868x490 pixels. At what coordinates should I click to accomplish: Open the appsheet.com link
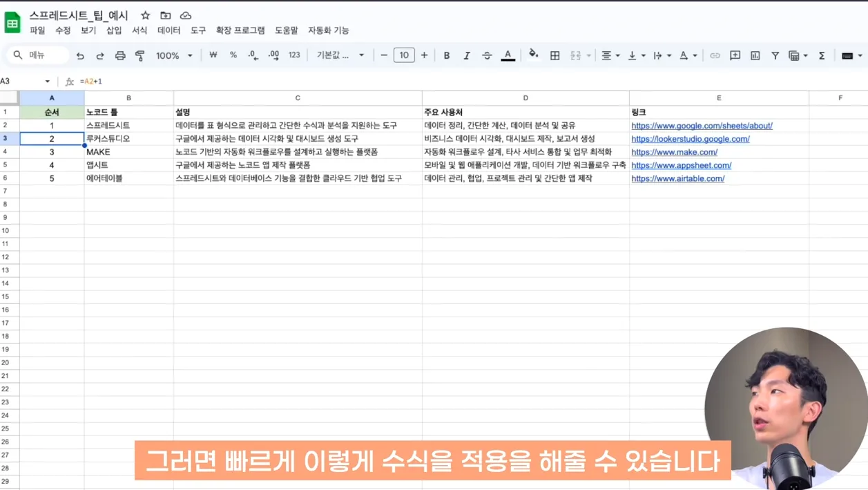tap(681, 165)
